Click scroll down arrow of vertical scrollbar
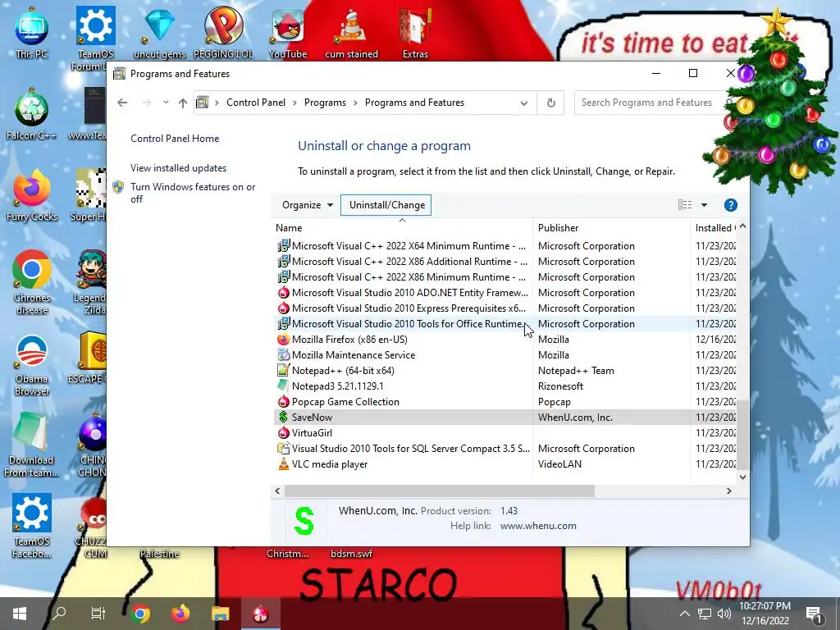Image resolution: width=840 pixels, height=630 pixels. (x=742, y=477)
